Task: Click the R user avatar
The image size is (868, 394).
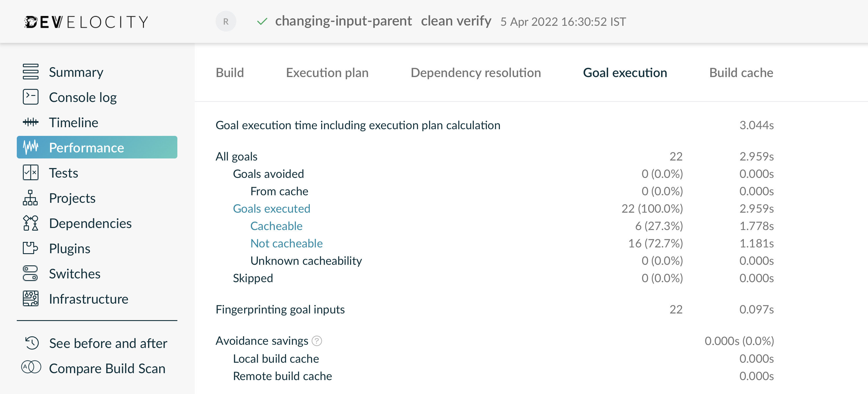Action: (226, 21)
